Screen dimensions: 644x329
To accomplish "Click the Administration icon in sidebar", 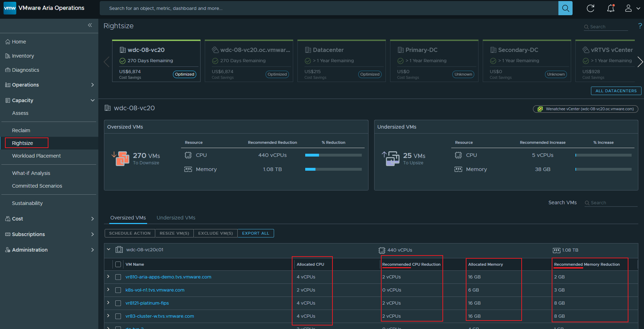I will [x=8, y=250].
